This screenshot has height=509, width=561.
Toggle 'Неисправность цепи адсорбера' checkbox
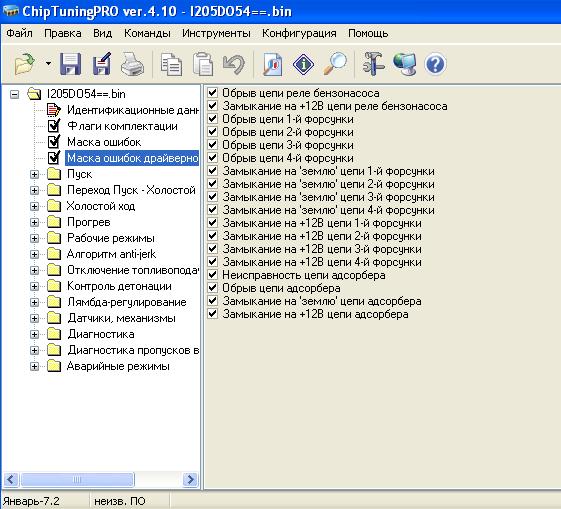(x=213, y=275)
